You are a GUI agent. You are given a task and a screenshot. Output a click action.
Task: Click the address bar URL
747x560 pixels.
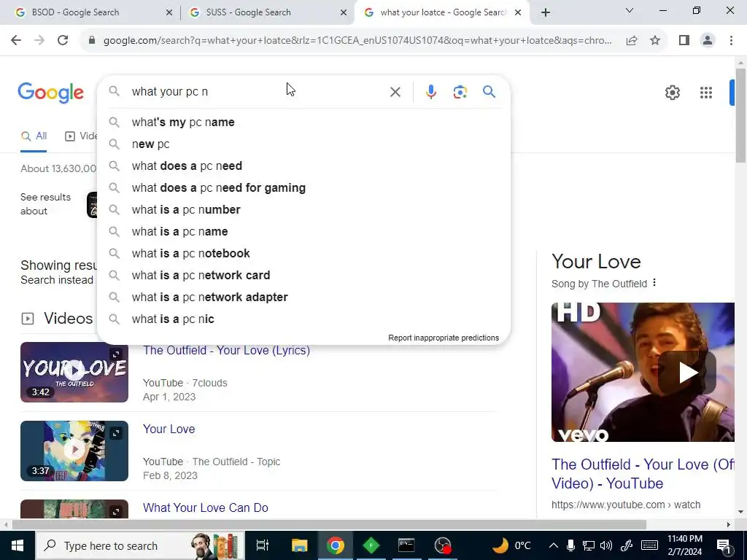coord(357,41)
